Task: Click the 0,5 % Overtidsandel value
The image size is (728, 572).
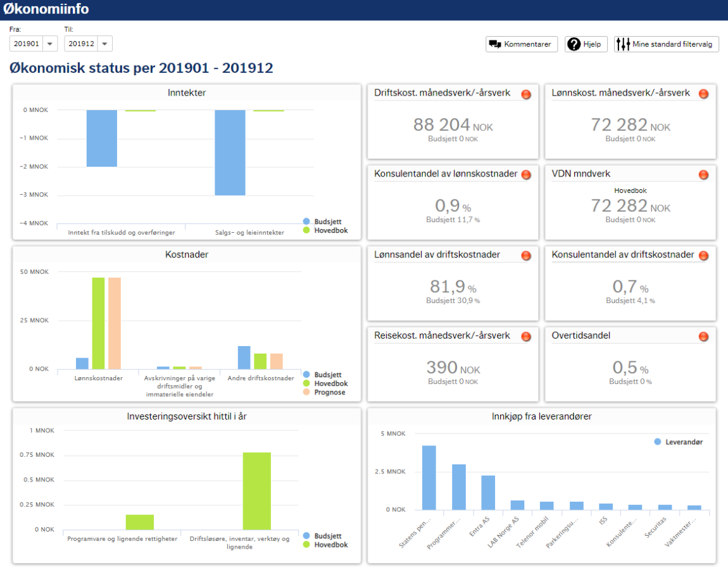Action: [x=631, y=368]
